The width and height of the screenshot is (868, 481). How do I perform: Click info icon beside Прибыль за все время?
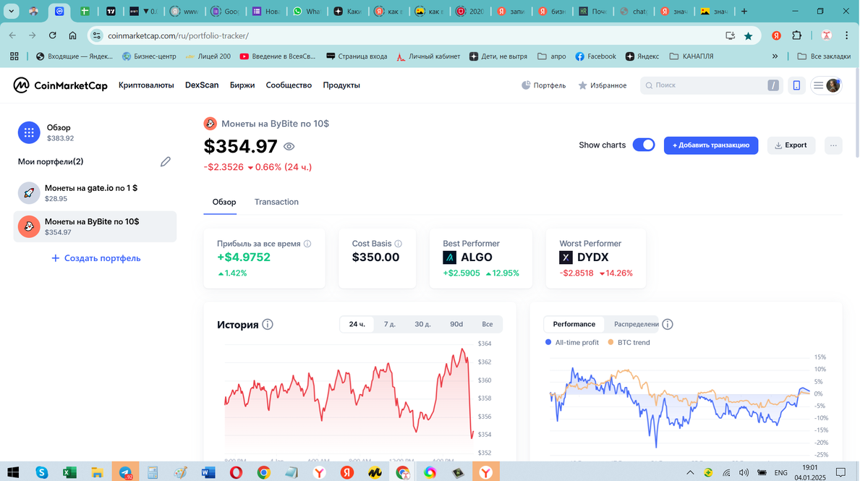tap(307, 244)
